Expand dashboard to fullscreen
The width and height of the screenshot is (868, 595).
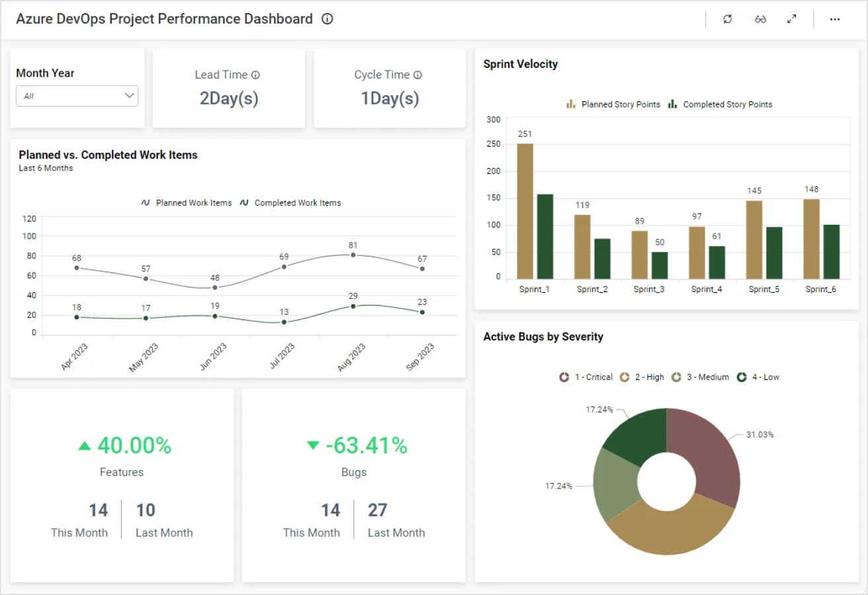click(791, 19)
